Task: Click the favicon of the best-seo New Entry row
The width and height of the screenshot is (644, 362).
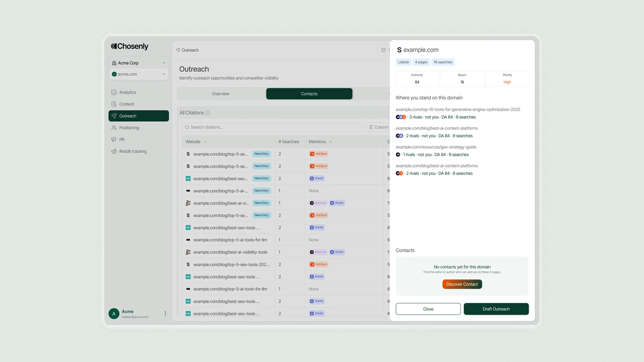Action: [x=188, y=178]
